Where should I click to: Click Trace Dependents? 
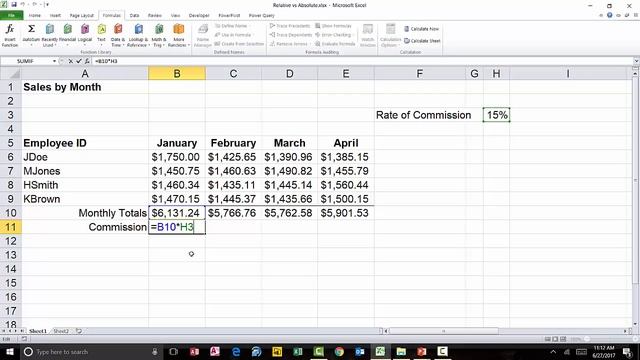(291, 35)
